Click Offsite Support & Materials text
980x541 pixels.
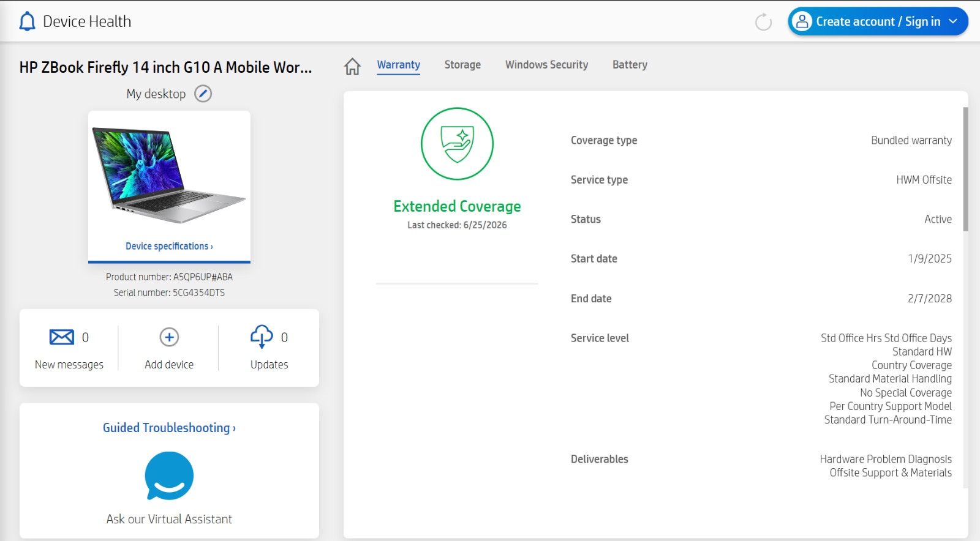point(891,472)
